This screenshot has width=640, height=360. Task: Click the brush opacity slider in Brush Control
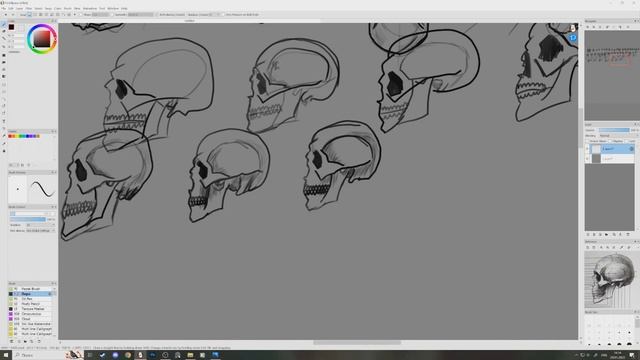(x=28, y=219)
